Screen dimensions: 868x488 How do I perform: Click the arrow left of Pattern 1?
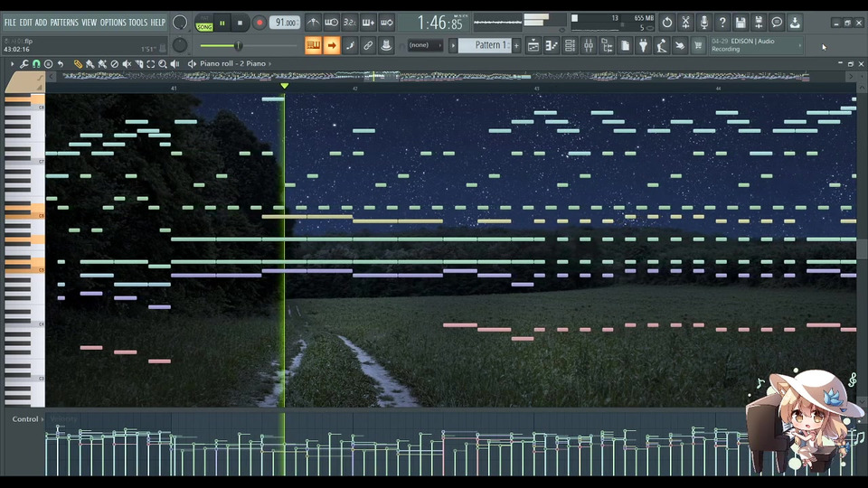pos(453,45)
